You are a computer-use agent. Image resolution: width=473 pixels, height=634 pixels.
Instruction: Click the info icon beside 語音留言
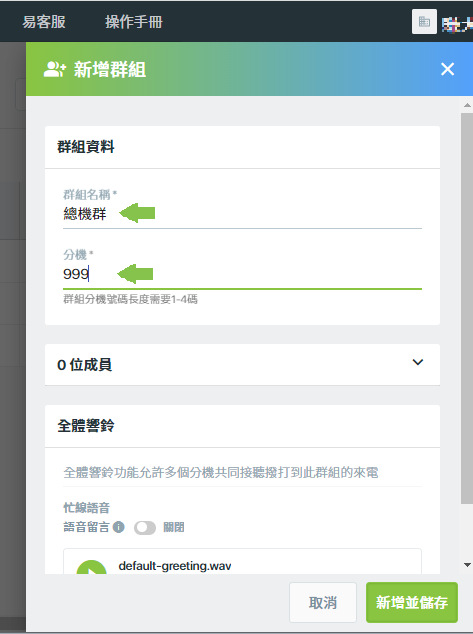point(118,527)
